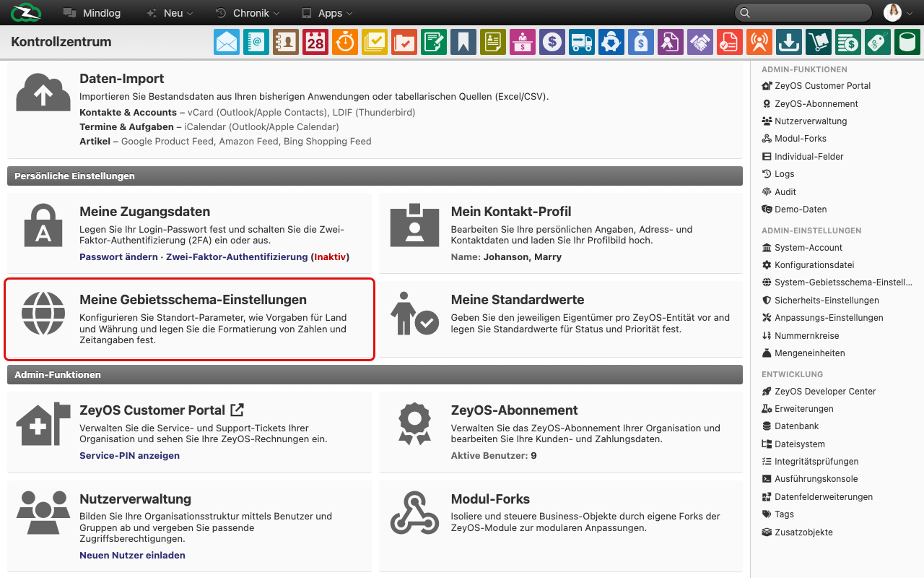The image size is (924, 578).
Task: Select Individual-Felder in the sidebar
Action: click(x=803, y=156)
